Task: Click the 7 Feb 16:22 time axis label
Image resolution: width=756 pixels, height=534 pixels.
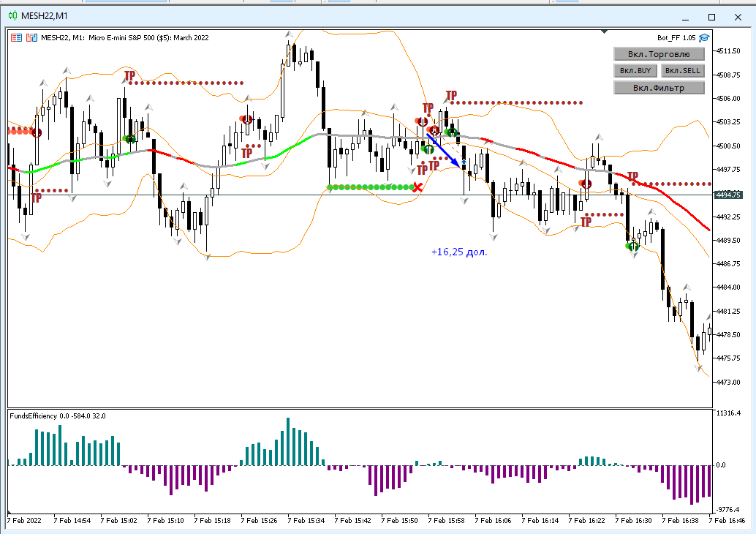Action: click(x=586, y=521)
